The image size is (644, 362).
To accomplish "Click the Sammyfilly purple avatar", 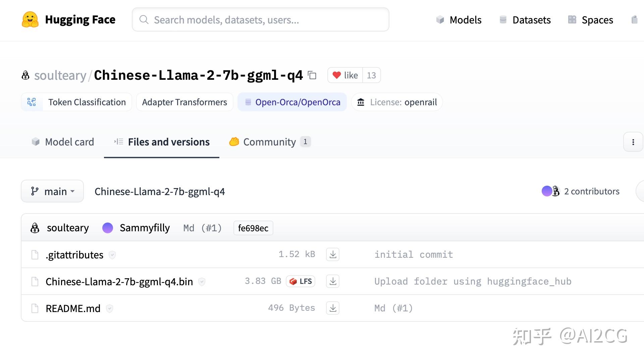I will [108, 228].
